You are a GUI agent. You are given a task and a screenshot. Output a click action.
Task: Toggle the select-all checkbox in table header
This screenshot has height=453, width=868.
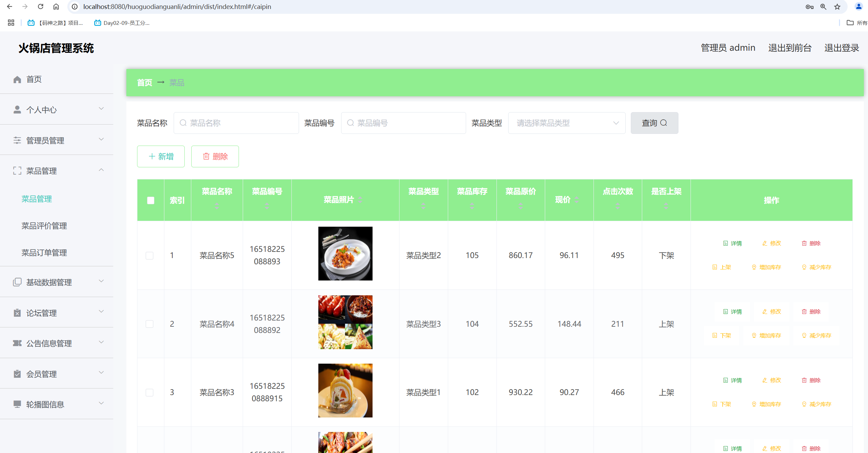150,200
